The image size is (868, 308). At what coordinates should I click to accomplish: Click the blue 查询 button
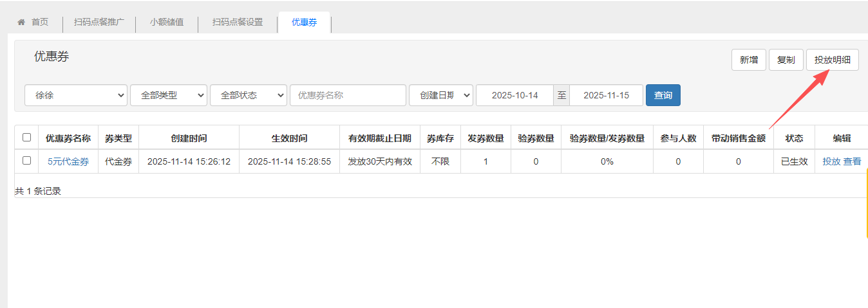(x=663, y=95)
